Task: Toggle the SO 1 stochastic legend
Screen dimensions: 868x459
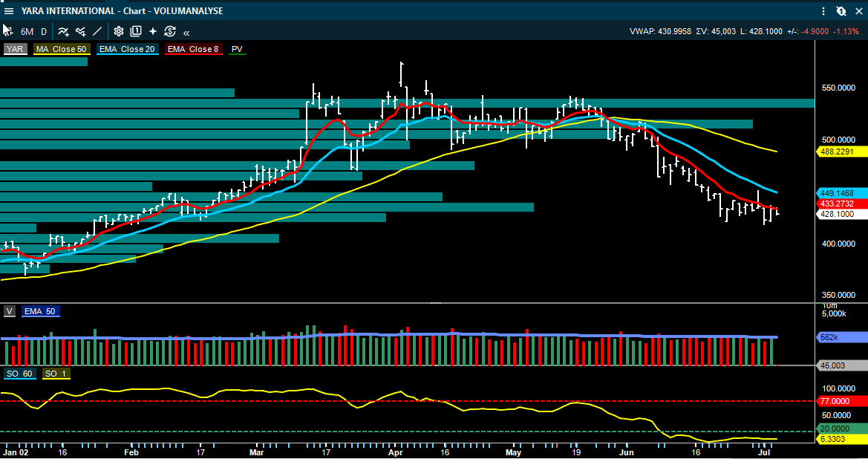Action: 56,374
